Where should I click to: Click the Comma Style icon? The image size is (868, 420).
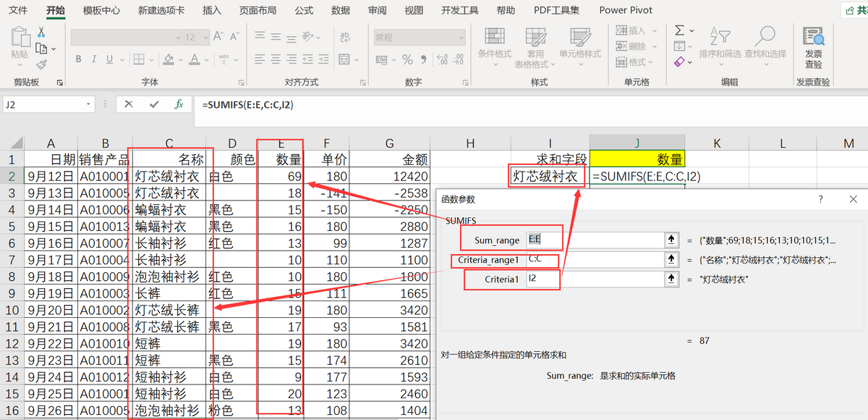point(423,59)
